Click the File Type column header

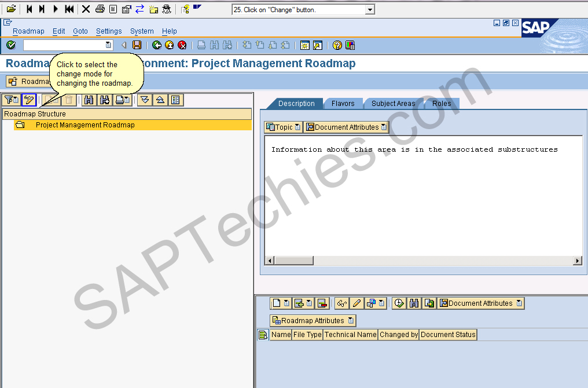point(307,335)
